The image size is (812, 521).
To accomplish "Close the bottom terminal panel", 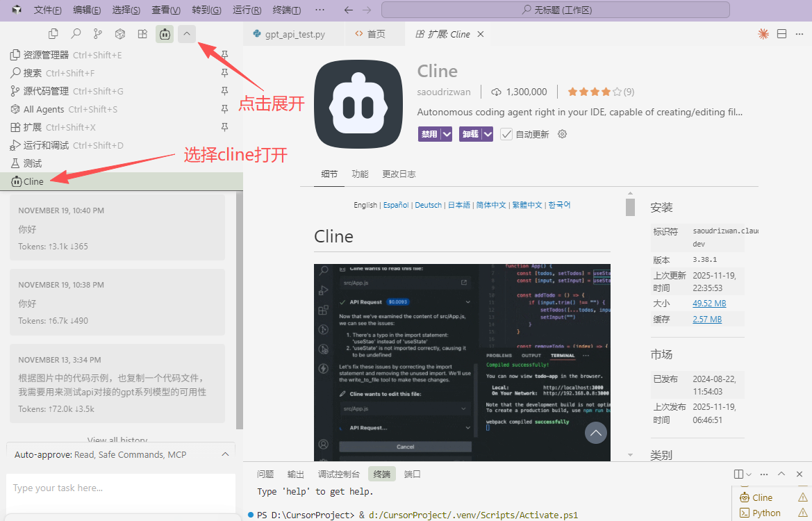I will coord(799,474).
